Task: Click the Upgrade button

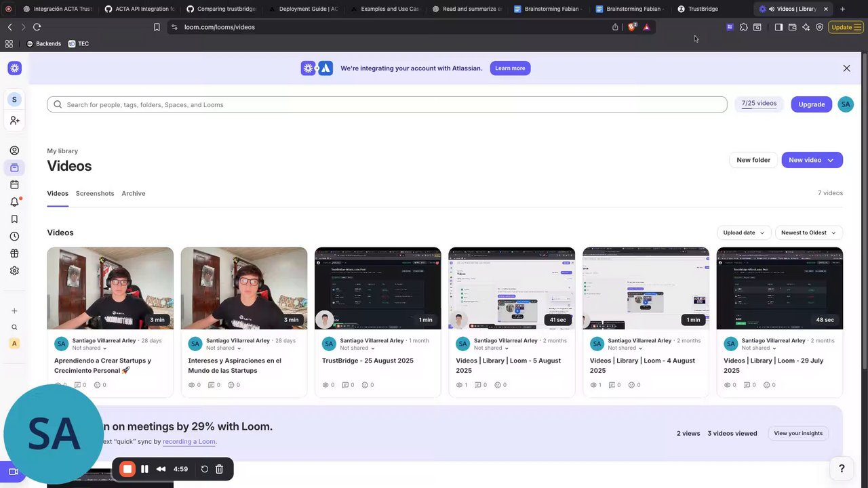Action: pyautogui.click(x=811, y=104)
